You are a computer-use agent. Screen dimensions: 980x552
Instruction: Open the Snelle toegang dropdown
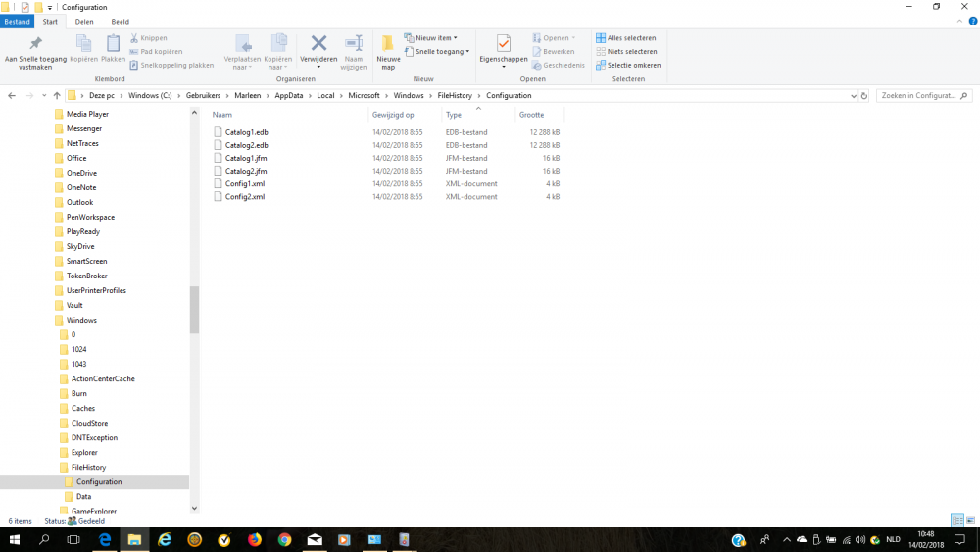(x=437, y=52)
